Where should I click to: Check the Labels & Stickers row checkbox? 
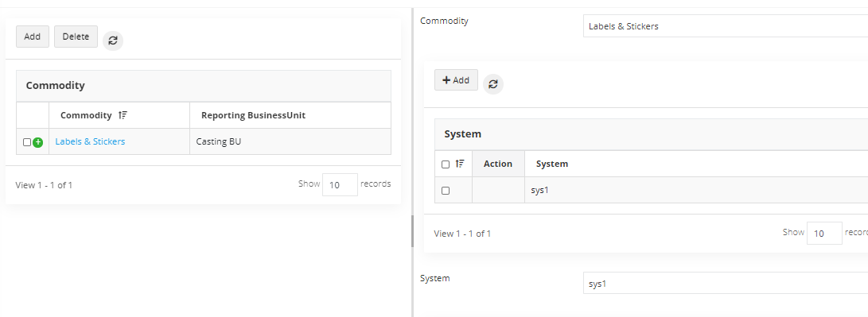pos(26,142)
